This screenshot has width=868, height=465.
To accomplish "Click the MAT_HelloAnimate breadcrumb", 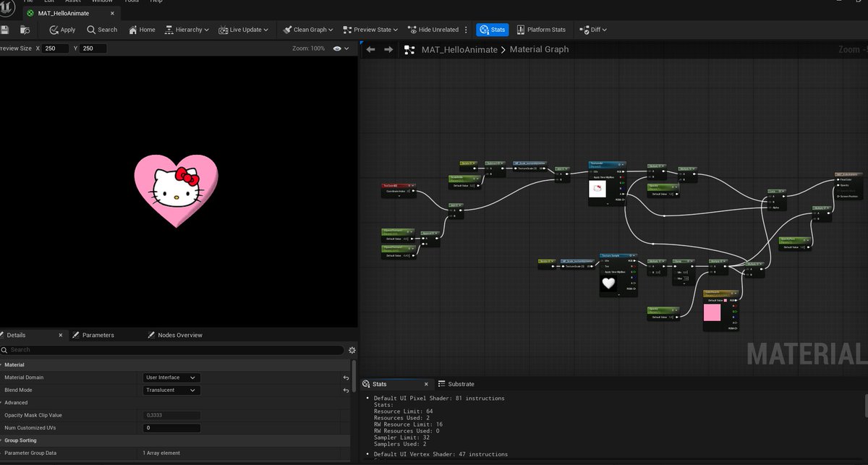I will (459, 49).
